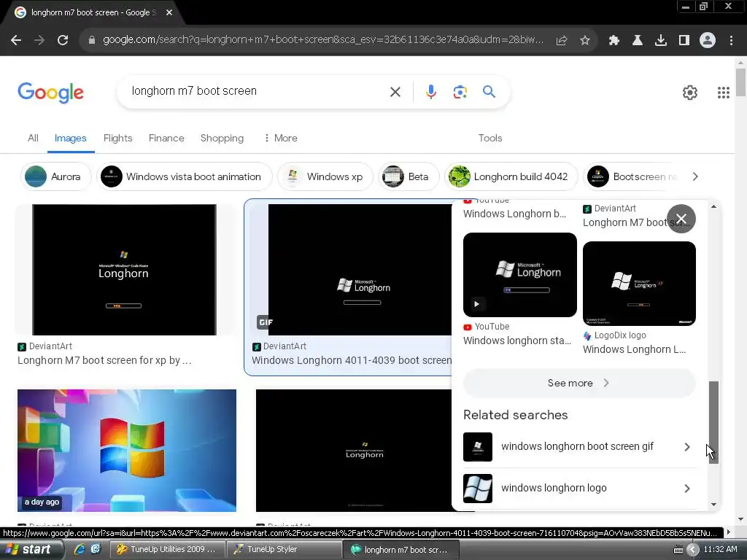Switch to the Shopping tab
Screen dimensions: 747x560
(222, 138)
